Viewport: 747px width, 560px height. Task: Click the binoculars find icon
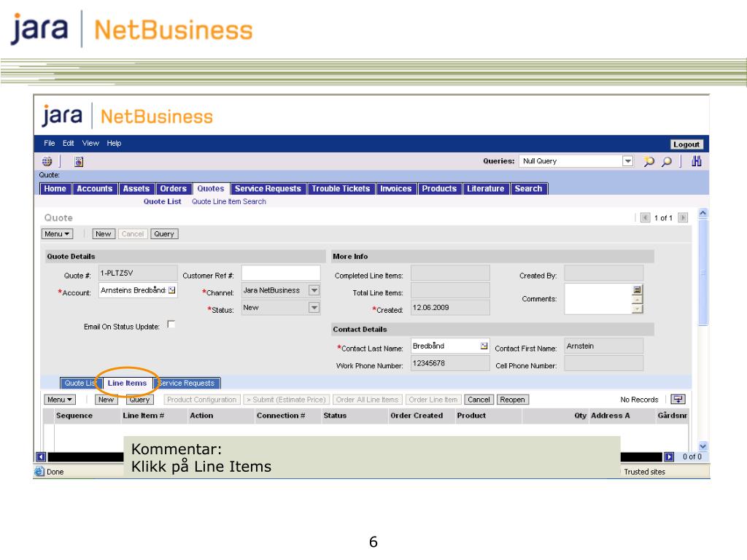tap(696, 161)
